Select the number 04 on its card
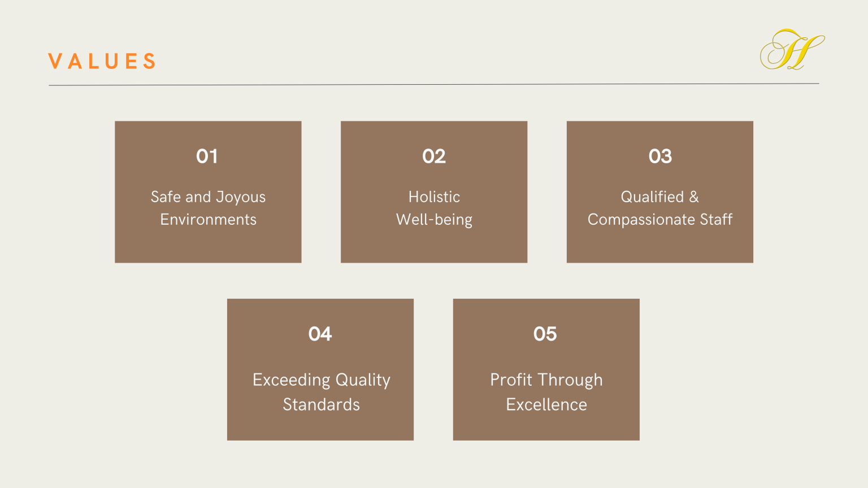The height and width of the screenshot is (488, 868). [320, 334]
